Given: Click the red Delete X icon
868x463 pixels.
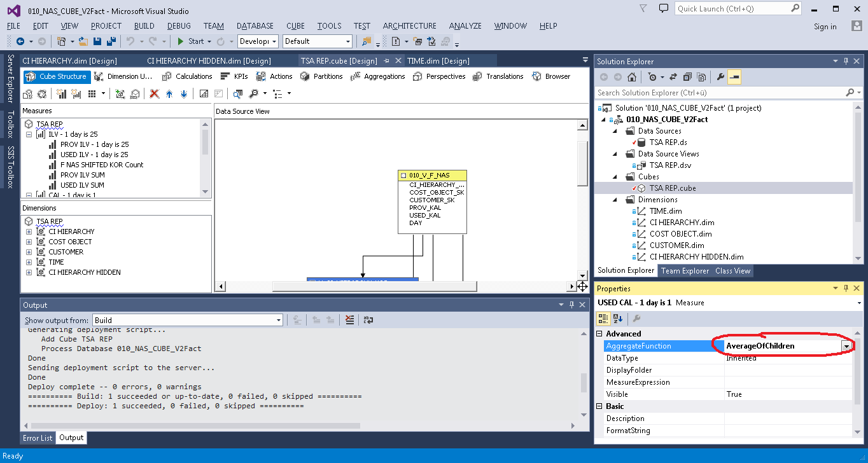Looking at the screenshot, I should coord(154,93).
